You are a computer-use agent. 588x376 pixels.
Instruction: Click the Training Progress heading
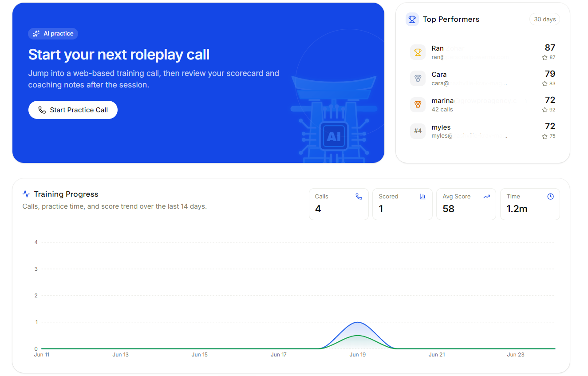tap(66, 194)
